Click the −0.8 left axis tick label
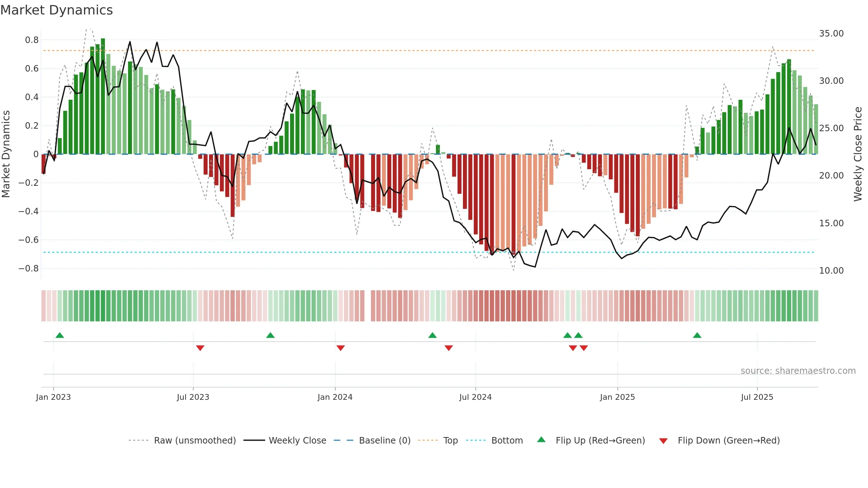 point(29,268)
